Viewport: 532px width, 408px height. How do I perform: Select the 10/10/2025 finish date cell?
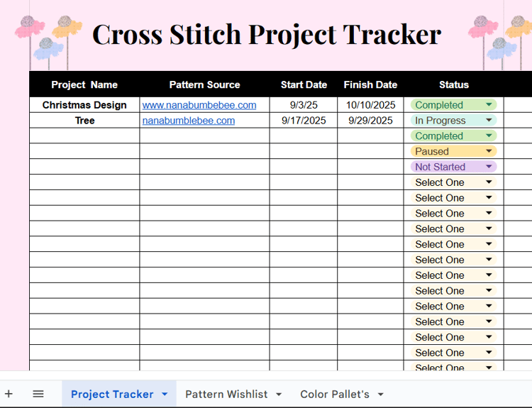[x=370, y=105]
